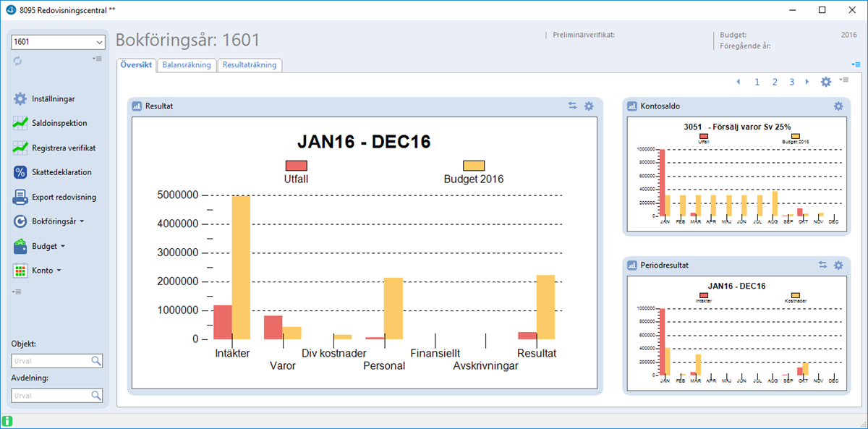
Task: Click the swap arrows icon in the Resultat panel
Action: pos(572,106)
